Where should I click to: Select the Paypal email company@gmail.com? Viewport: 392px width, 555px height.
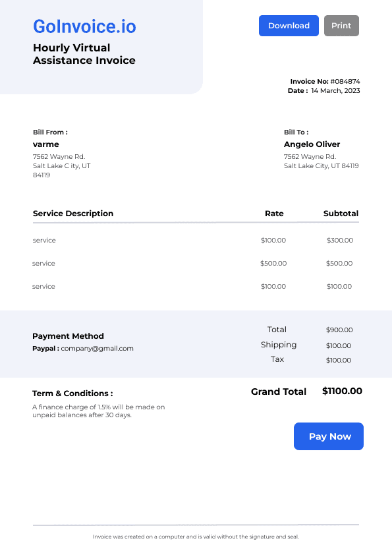(x=97, y=348)
